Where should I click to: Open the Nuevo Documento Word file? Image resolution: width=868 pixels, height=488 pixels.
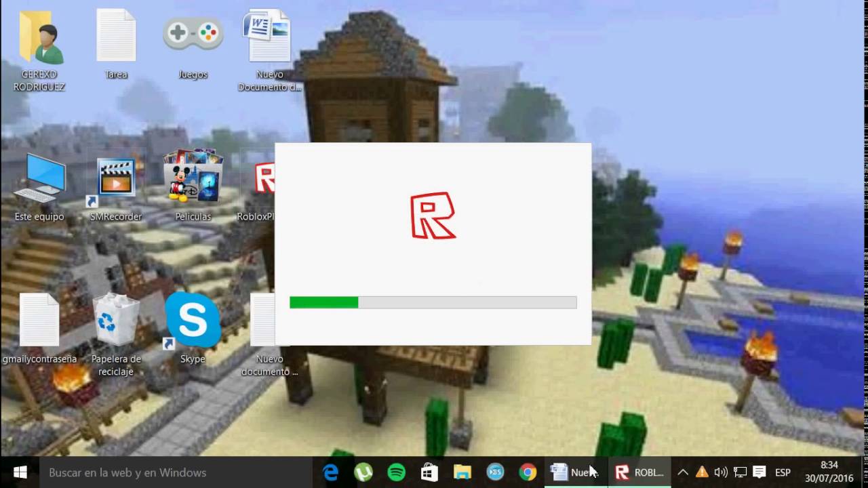[x=269, y=49]
